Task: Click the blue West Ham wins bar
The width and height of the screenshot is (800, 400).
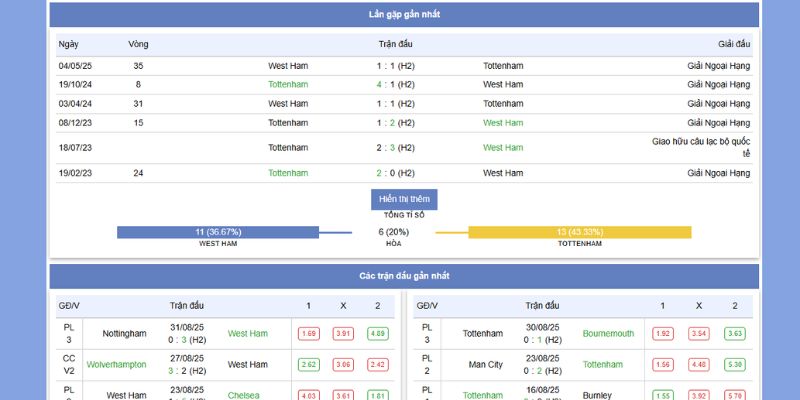Action: [x=218, y=232]
